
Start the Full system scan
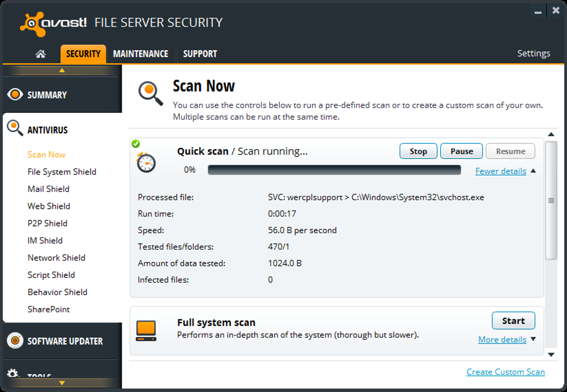coord(513,320)
